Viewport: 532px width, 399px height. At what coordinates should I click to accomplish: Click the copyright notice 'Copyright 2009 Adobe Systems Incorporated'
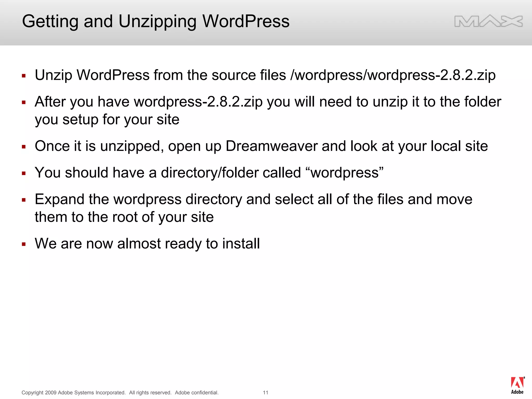coord(120,393)
